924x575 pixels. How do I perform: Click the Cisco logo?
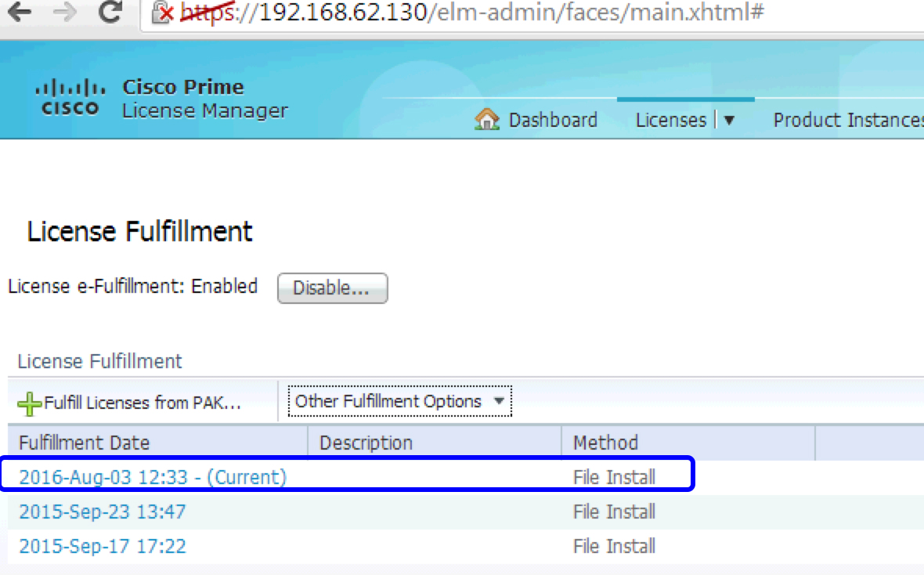click(x=70, y=97)
